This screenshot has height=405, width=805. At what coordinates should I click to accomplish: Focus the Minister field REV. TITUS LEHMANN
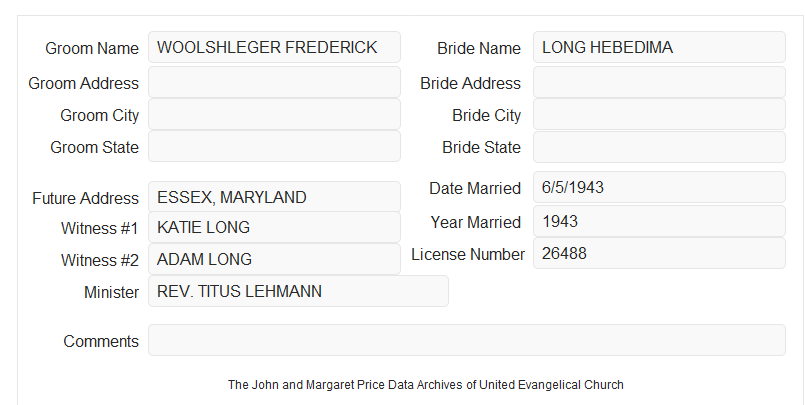coord(298,291)
